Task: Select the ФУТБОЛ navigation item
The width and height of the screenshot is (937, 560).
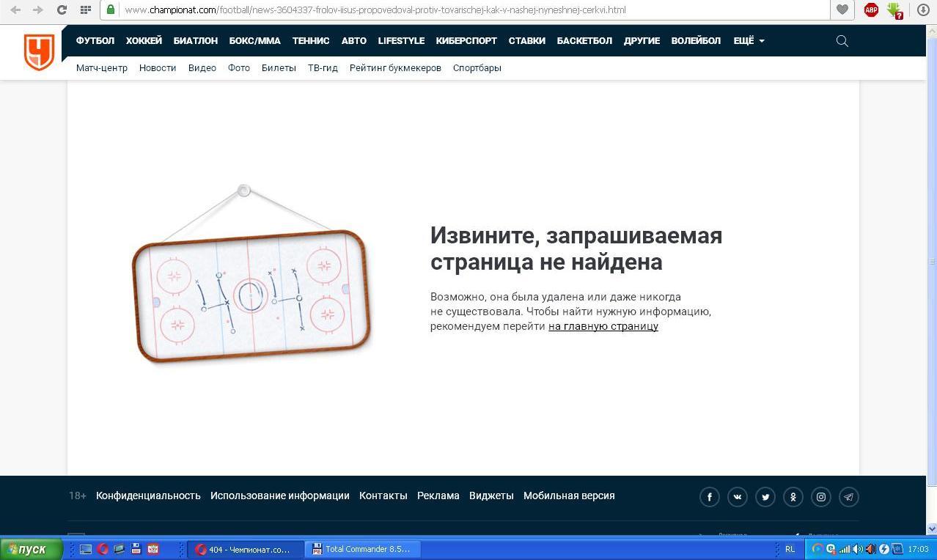Action: pos(95,41)
